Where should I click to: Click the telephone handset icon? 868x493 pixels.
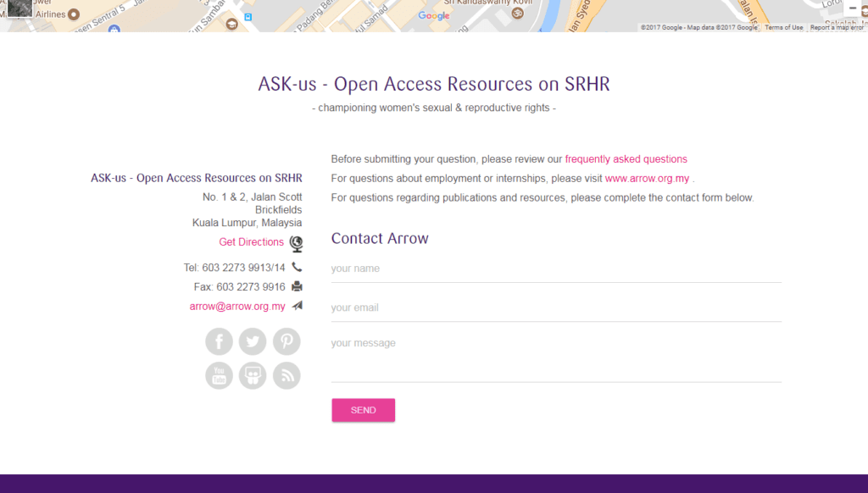(x=297, y=267)
